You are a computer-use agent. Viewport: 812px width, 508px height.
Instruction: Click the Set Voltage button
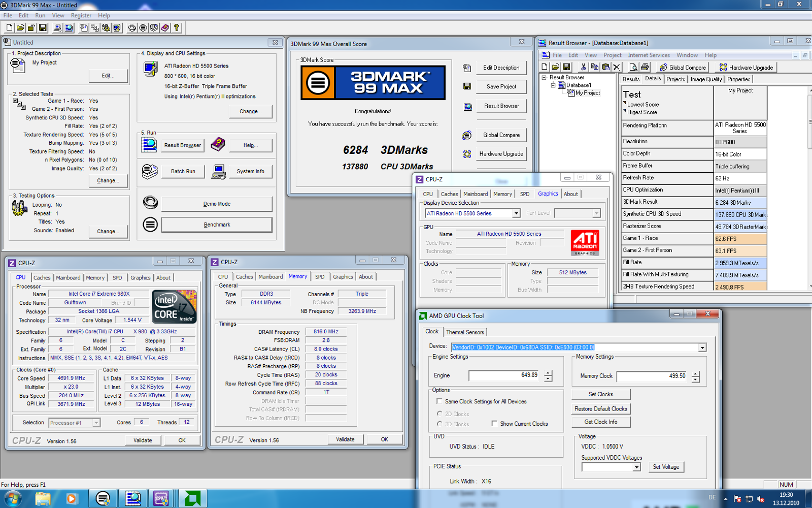coord(666,467)
